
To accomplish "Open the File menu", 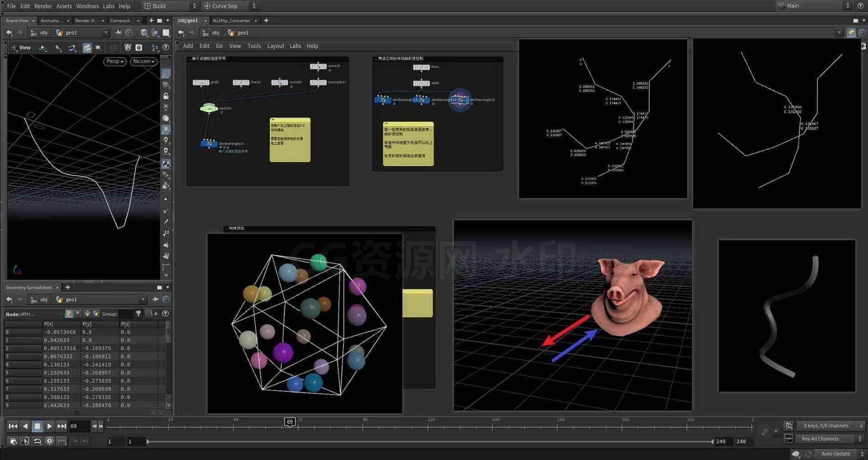I will (11, 6).
